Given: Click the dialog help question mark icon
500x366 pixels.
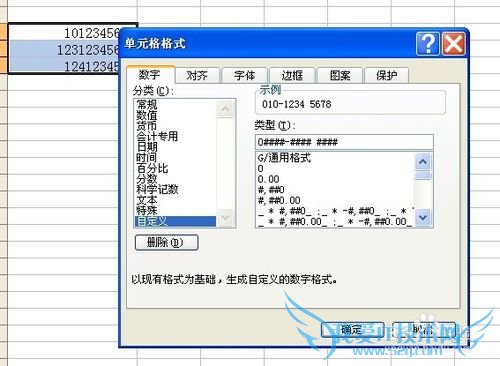Looking at the screenshot, I should pos(428,44).
